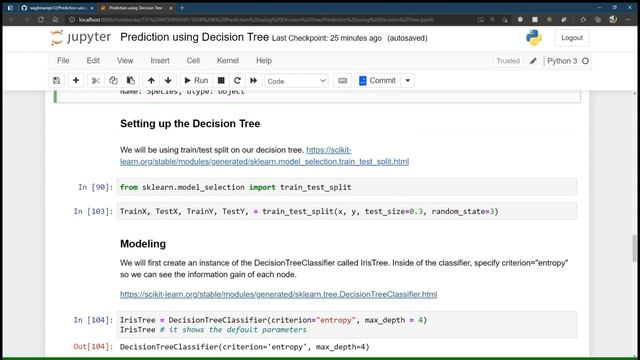This screenshot has width=640, height=360.
Task: Click the pencil edit mode icon
Action: coord(533,61)
